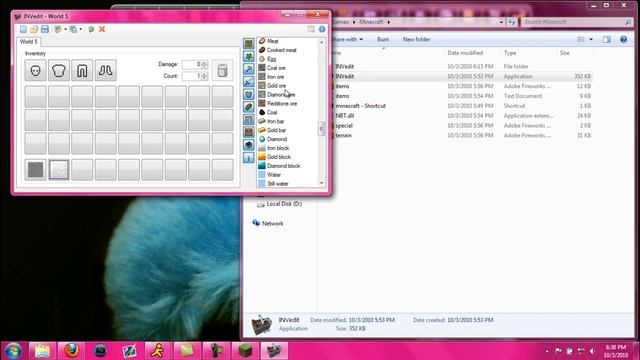Click the stone block in the first hotbar slot

[x=36, y=170]
